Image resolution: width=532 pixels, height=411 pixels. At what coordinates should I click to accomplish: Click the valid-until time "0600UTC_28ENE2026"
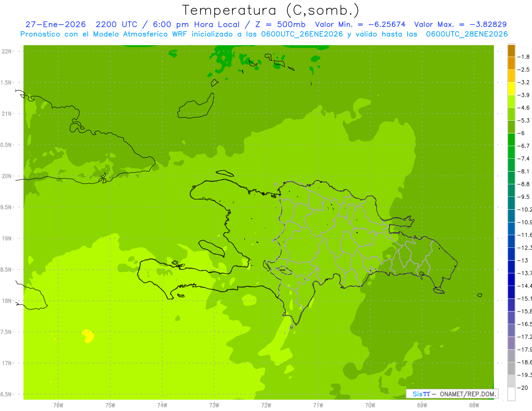point(466,34)
